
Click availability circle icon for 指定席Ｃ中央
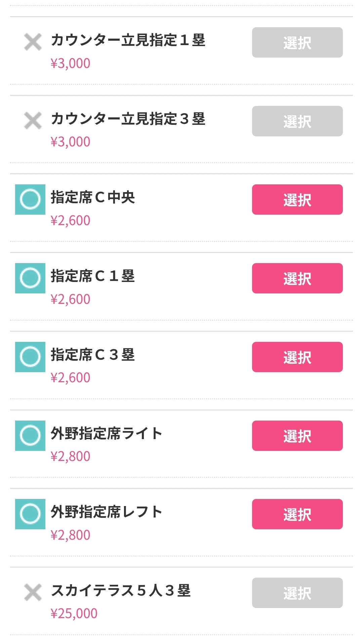click(x=30, y=200)
